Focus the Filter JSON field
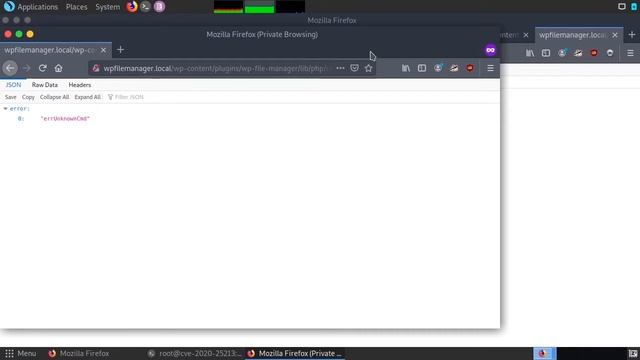The height and width of the screenshot is (360, 640). click(129, 97)
